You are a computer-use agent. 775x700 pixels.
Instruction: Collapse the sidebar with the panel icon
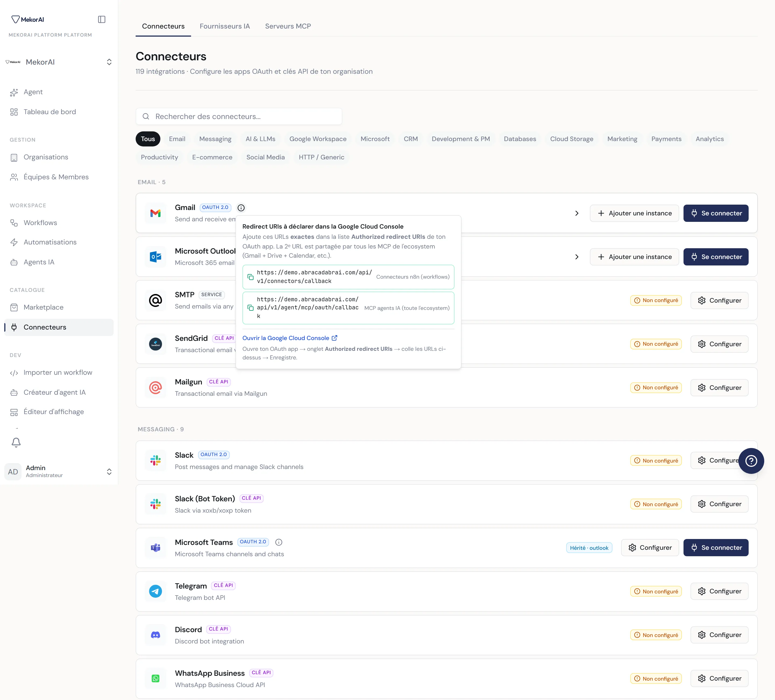[x=101, y=19]
